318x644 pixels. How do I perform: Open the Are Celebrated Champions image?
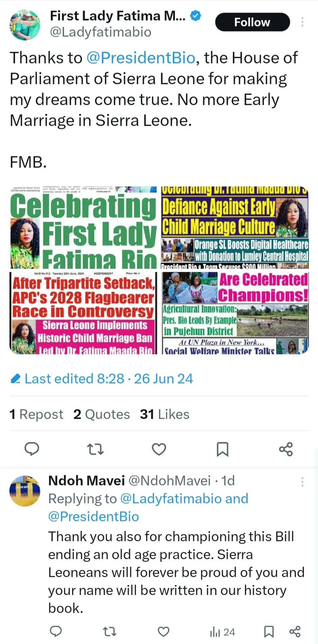(235, 313)
